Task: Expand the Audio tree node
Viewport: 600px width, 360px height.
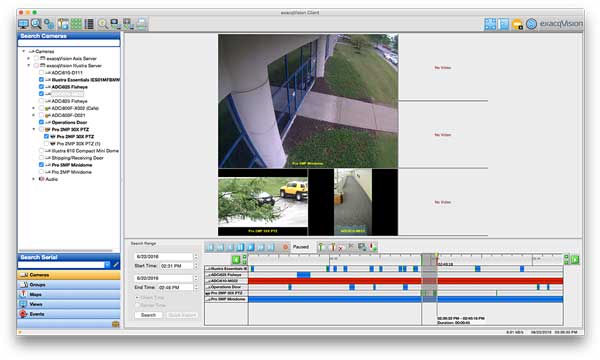Action: [x=34, y=179]
